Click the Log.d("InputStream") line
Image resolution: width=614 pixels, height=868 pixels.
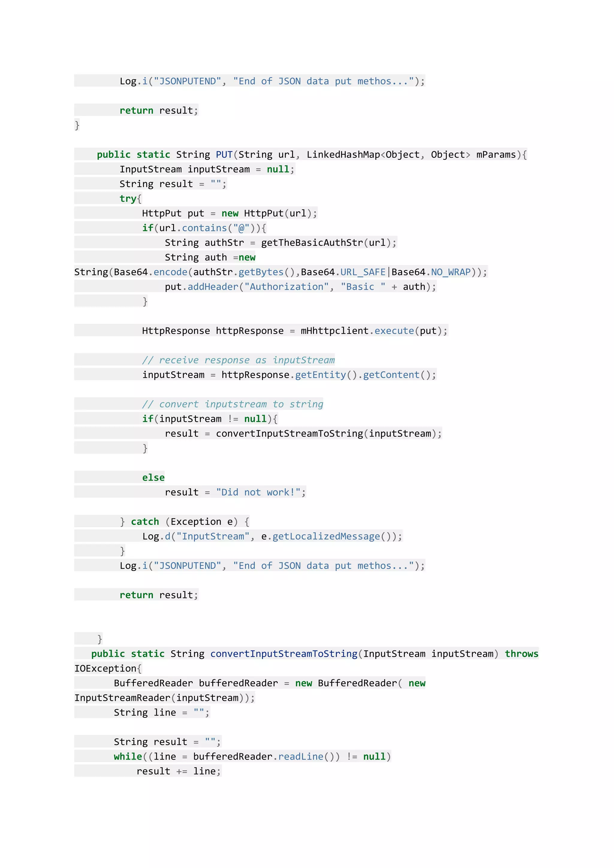pyautogui.click(x=273, y=536)
